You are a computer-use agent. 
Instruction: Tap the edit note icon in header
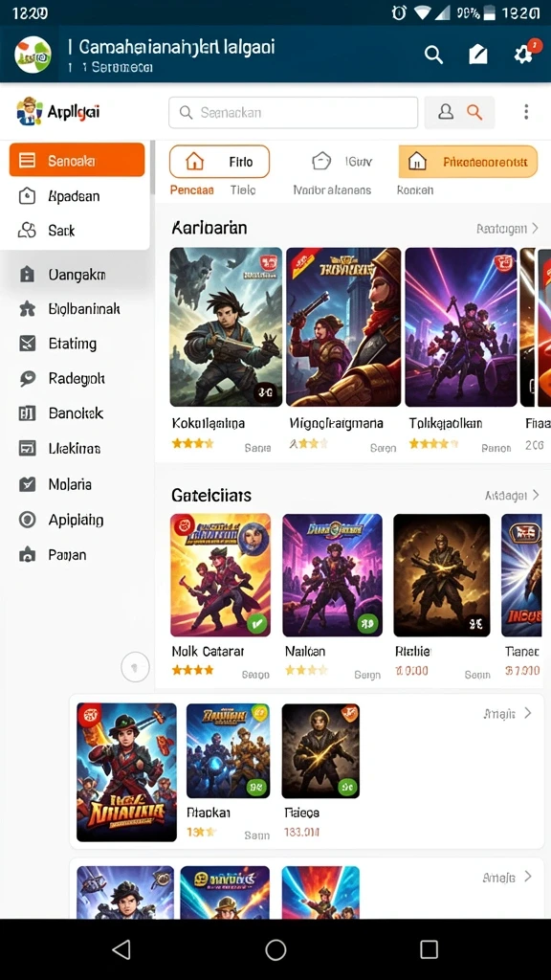point(478,55)
